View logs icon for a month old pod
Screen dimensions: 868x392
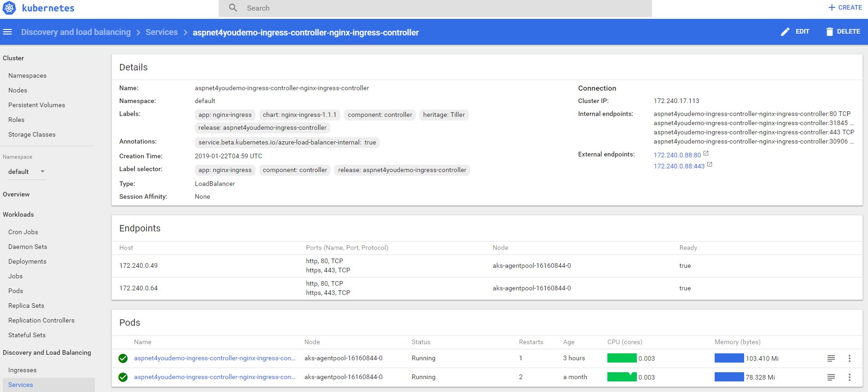point(831,377)
